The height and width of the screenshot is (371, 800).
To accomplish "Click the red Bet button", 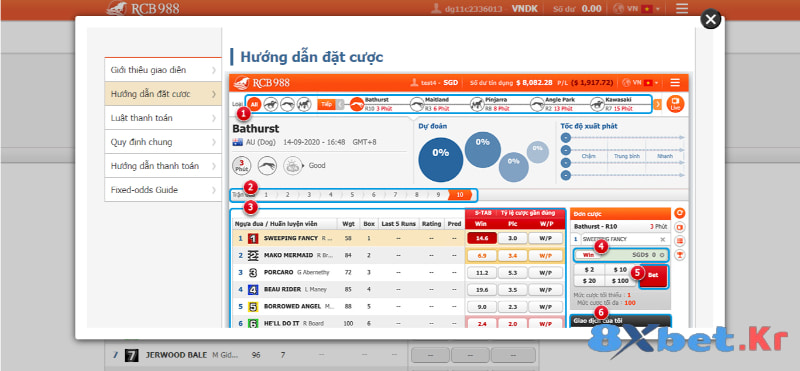I will pyautogui.click(x=654, y=276).
